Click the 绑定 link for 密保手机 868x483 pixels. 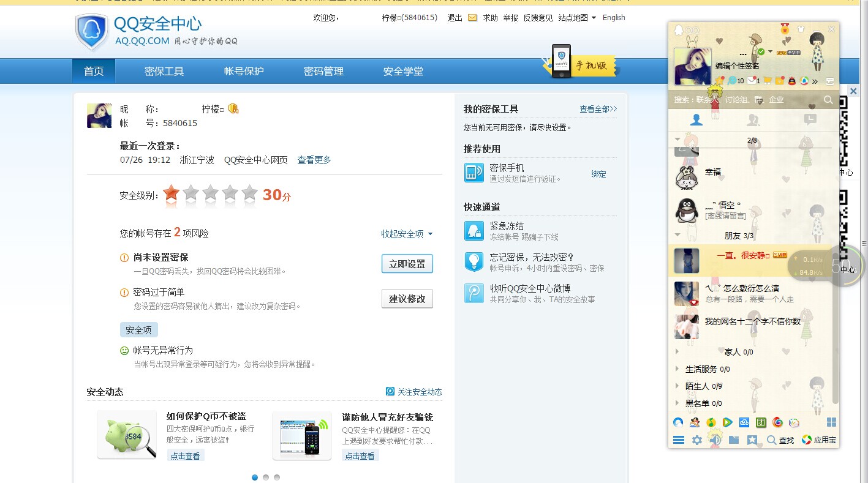click(x=598, y=174)
